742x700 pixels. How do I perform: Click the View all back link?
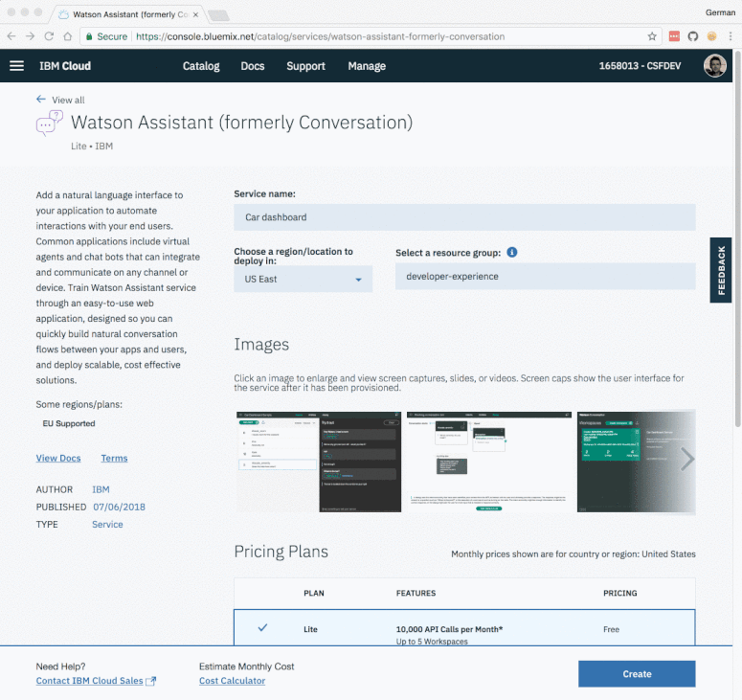60,100
